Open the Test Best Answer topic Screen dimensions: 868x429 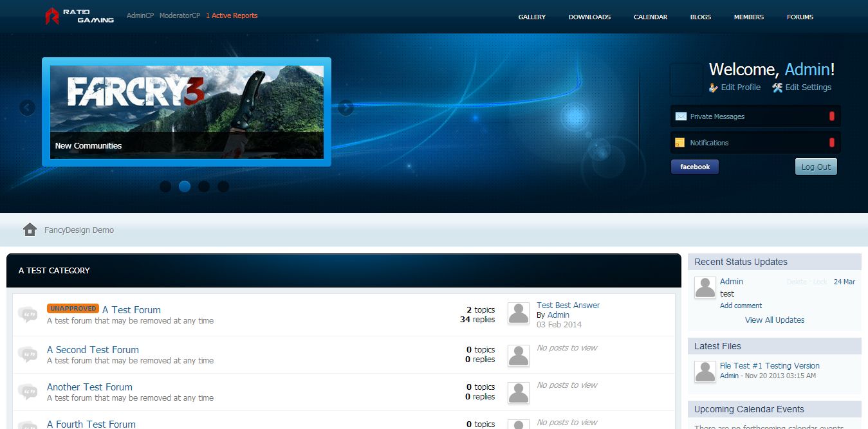click(568, 306)
